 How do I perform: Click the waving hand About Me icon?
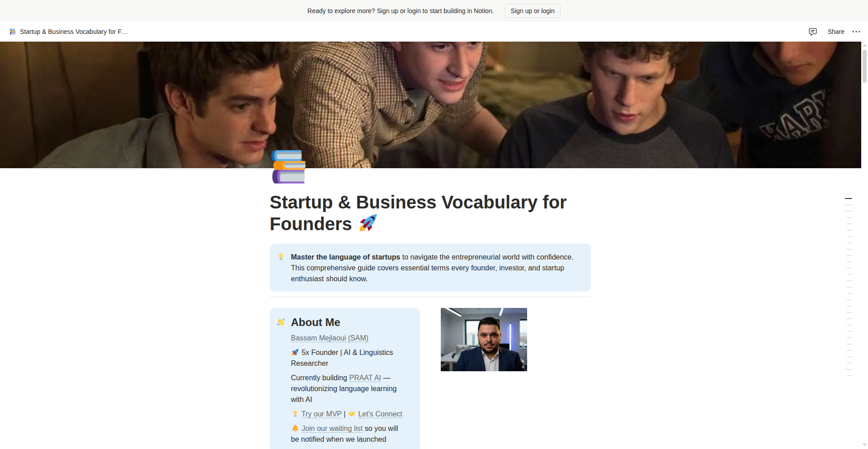click(281, 322)
